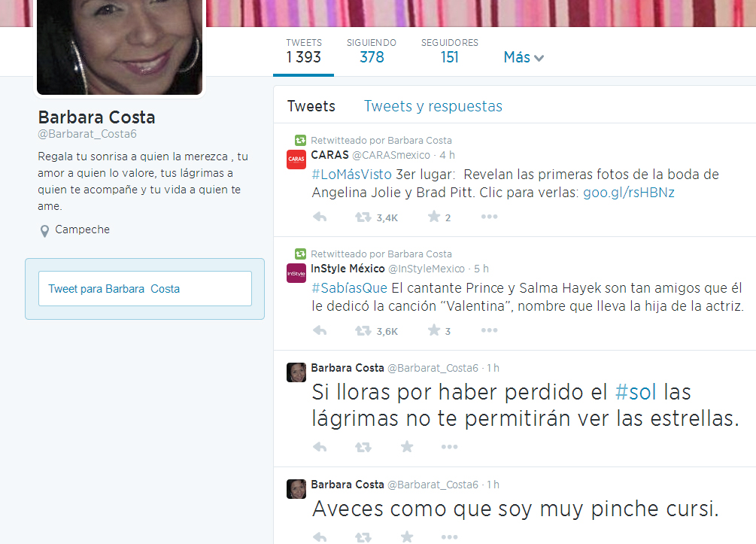Reply to the InStyle México tweet
Viewport: 756px width, 544px height.
(x=319, y=331)
